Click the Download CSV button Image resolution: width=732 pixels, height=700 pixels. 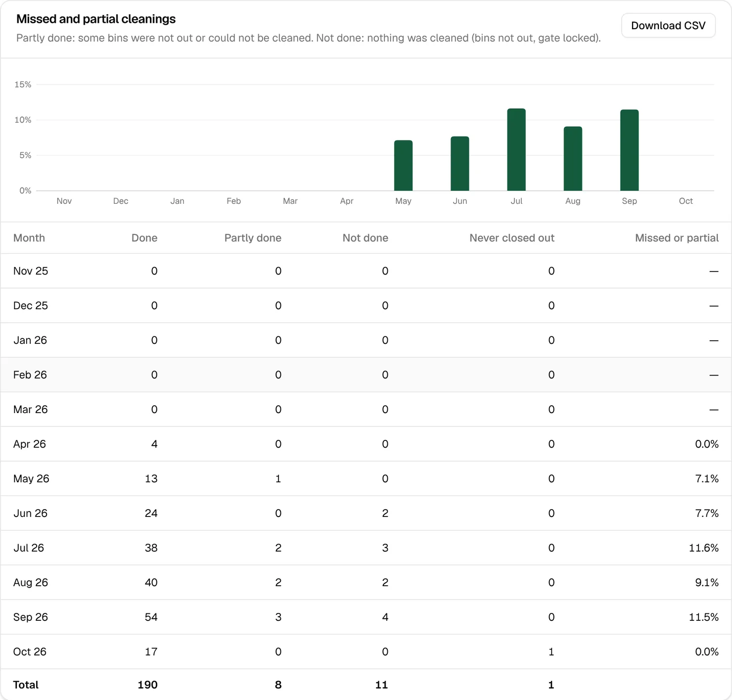coord(668,25)
